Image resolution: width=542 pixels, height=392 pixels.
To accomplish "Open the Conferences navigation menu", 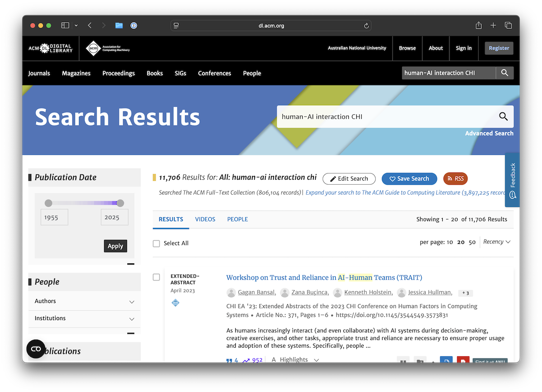I will [x=214, y=73].
